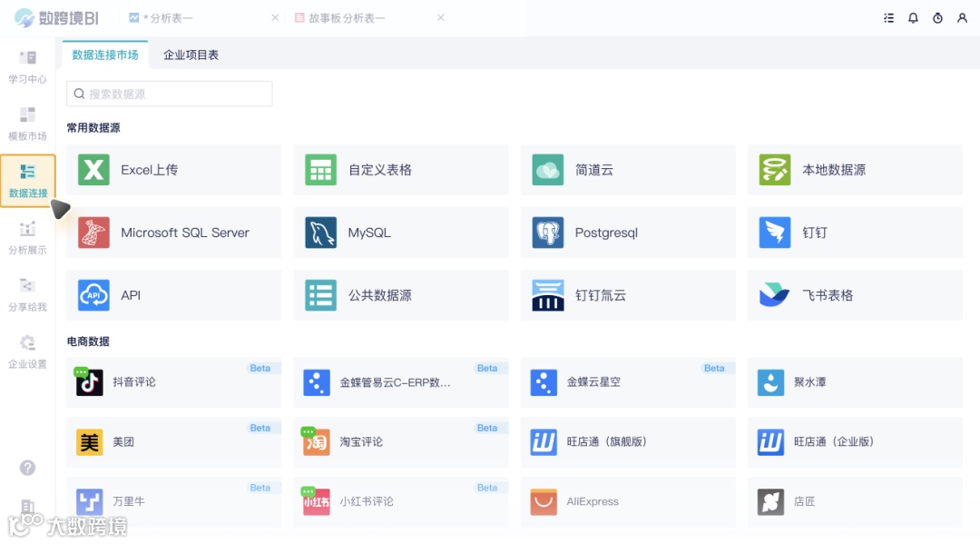Close the 分析表一 tab

tap(275, 17)
